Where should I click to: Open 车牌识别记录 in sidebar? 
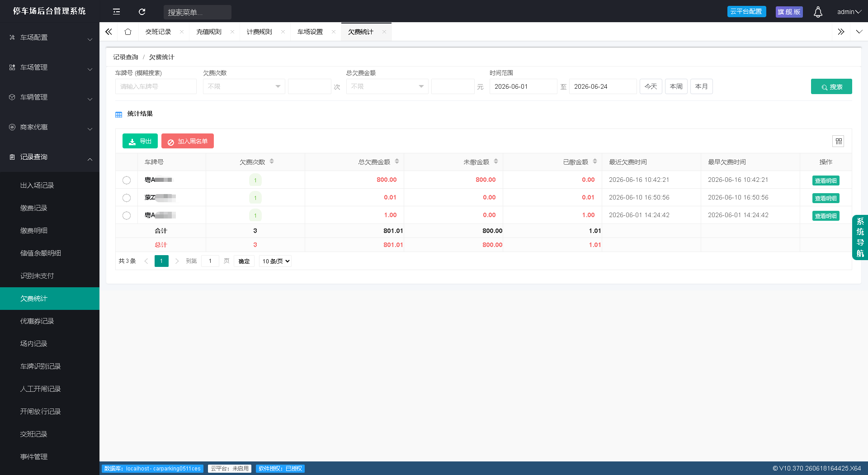tap(50, 366)
